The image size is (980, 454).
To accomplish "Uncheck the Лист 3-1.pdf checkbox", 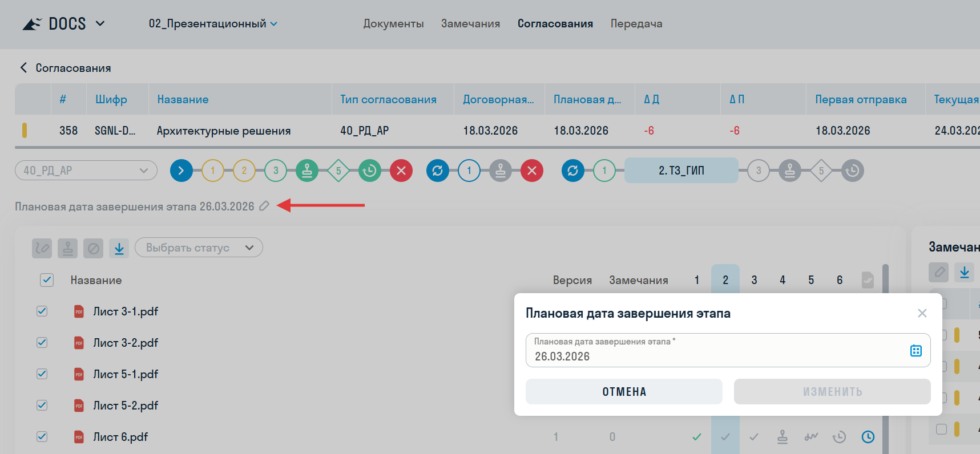I will click(x=42, y=311).
